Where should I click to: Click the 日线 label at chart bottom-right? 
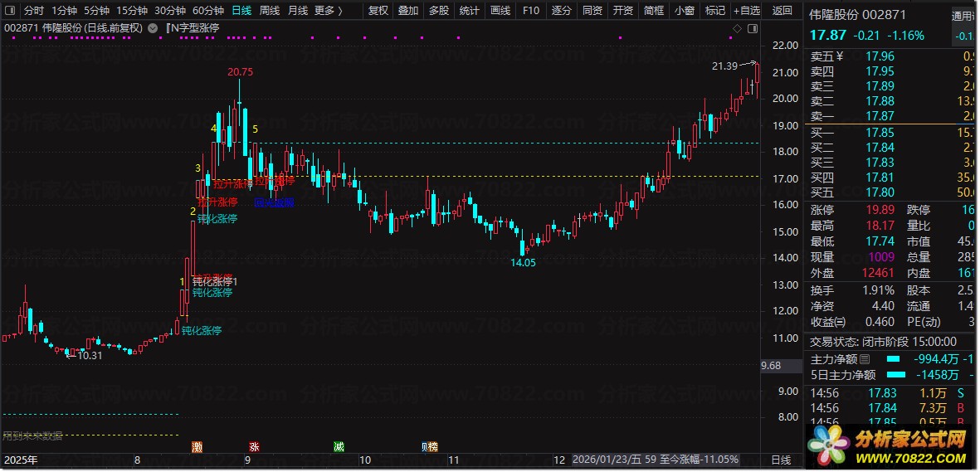[781, 460]
